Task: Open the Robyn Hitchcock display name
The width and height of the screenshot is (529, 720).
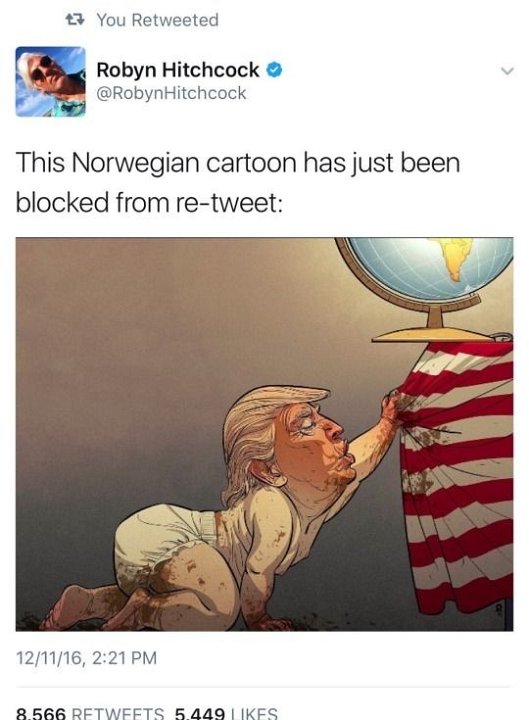Action: [178, 70]
